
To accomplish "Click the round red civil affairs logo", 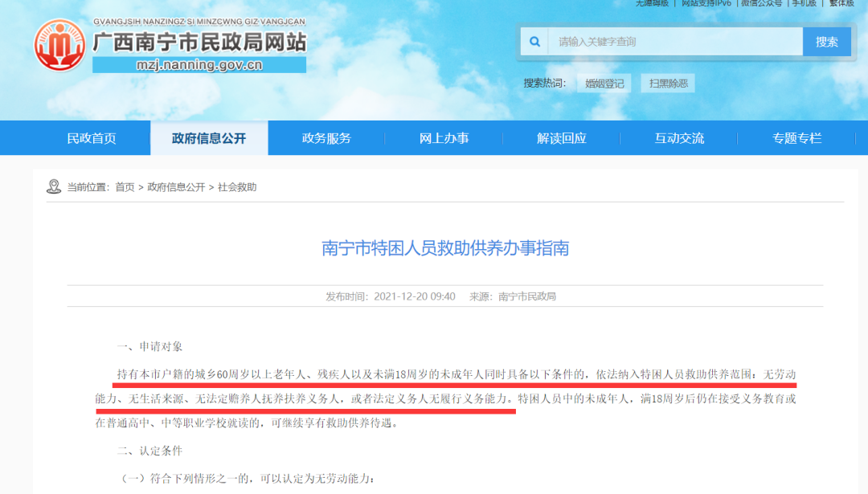I will point(59,45).
